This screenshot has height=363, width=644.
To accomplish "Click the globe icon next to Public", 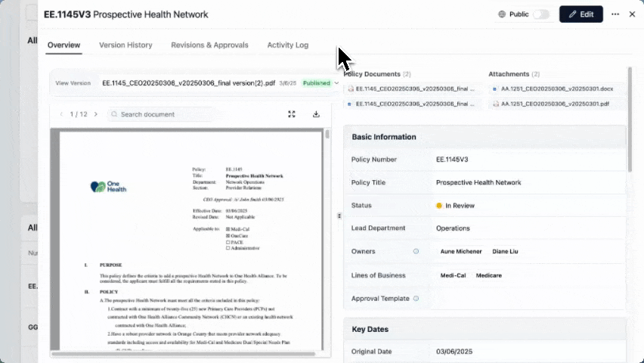I will coord(502,14).
